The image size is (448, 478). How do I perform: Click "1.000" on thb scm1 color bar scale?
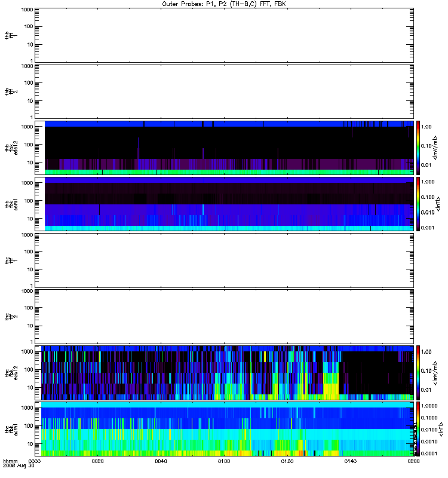pyautogui.click(x=428, y=182)
